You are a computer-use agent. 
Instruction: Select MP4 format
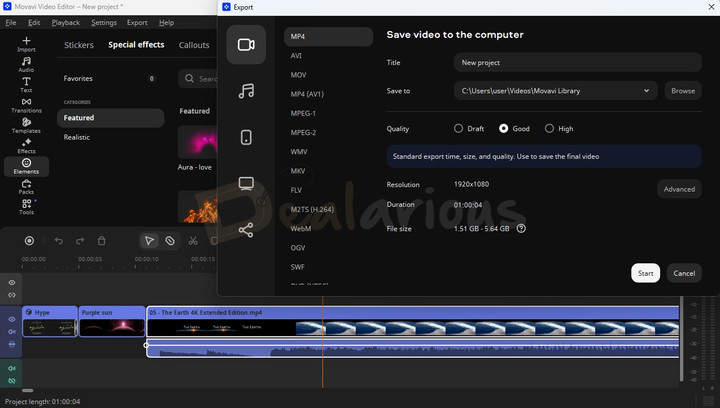coord(328,36)
